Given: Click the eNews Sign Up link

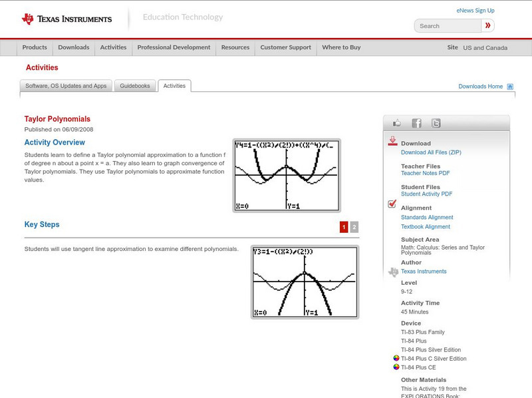Looking at the screenshot, I should [x=475, y=11].
